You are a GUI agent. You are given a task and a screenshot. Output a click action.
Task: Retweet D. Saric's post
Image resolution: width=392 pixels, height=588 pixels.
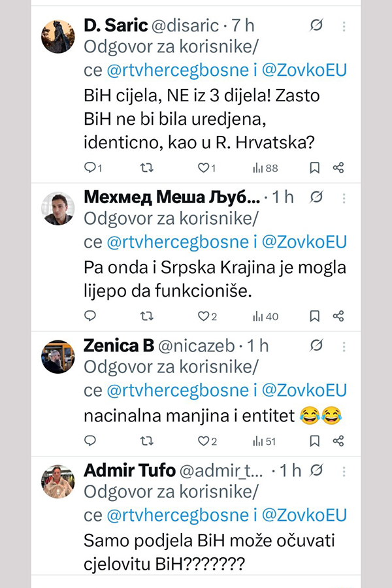click(147, 168)
